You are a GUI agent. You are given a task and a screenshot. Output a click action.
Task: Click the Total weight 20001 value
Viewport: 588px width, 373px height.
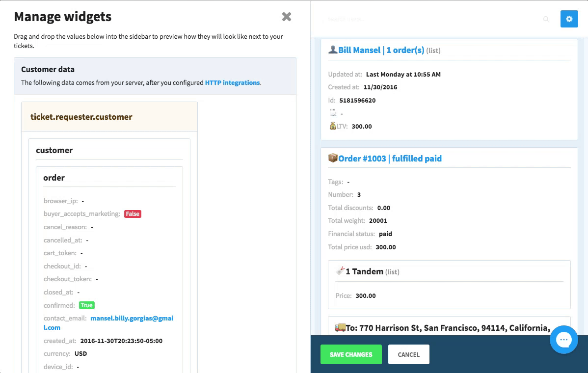coord(378,220)
